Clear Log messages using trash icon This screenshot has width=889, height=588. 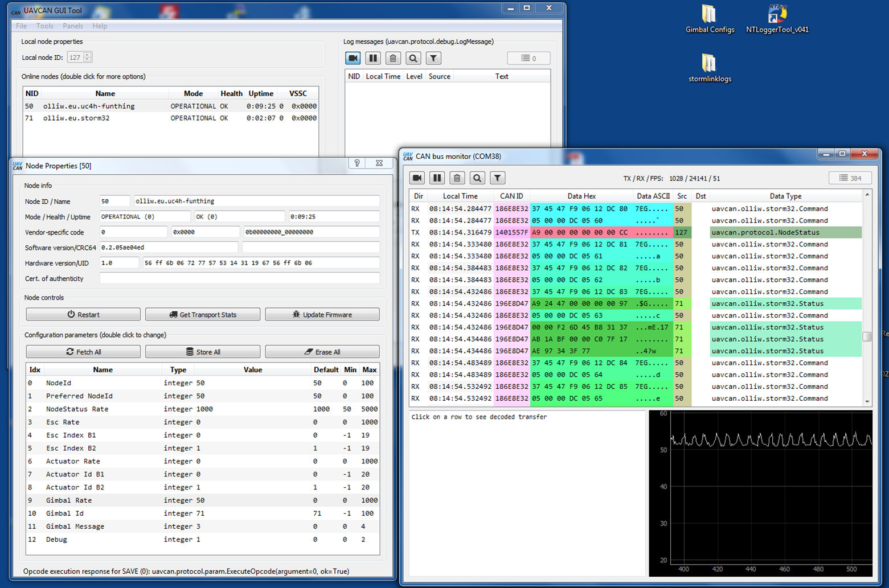tap(393, 58)
